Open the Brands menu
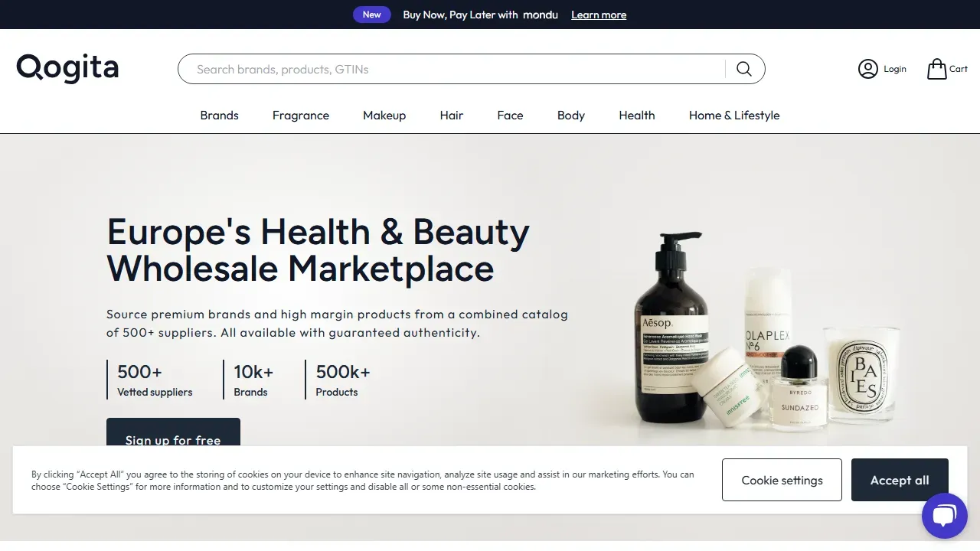 click(x=219, y=116)
